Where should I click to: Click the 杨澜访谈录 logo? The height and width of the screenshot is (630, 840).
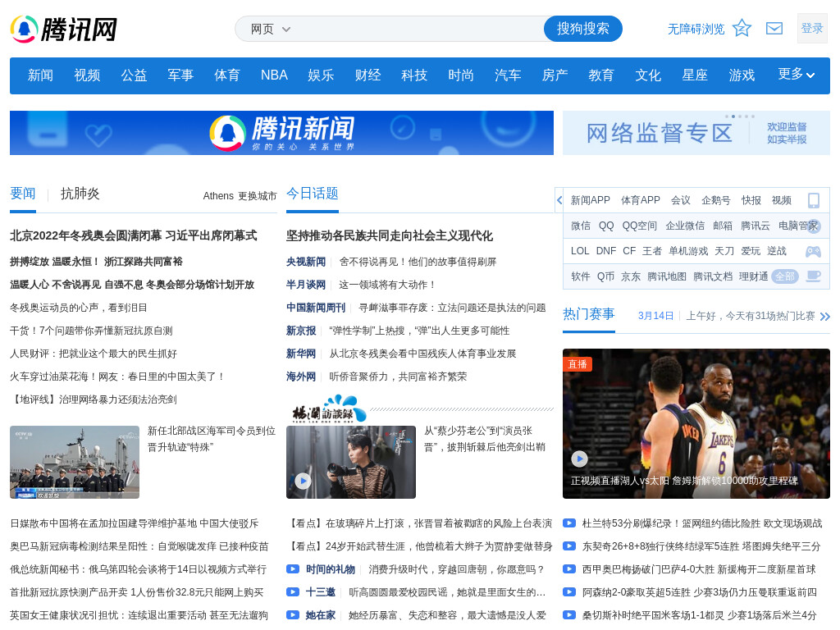pos(328,410)
